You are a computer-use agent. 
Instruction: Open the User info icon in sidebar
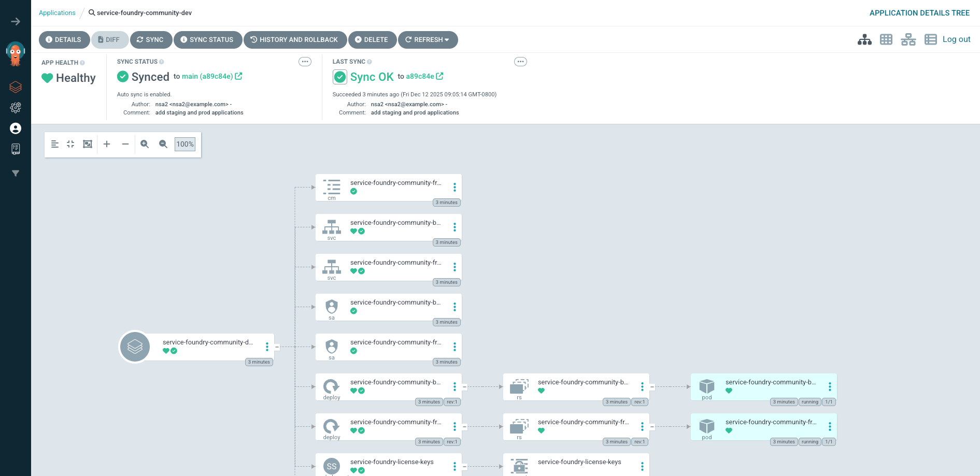click(x=16, y=128)
